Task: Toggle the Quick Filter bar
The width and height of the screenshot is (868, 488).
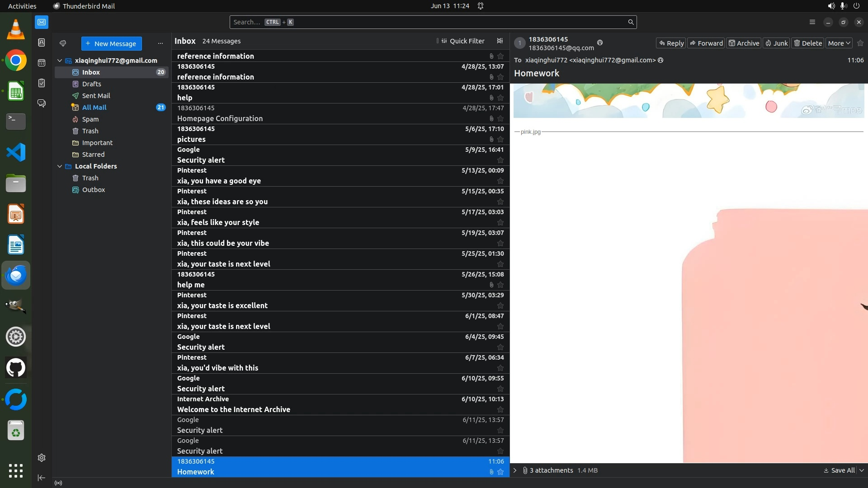Action: (x=462, y=41)
